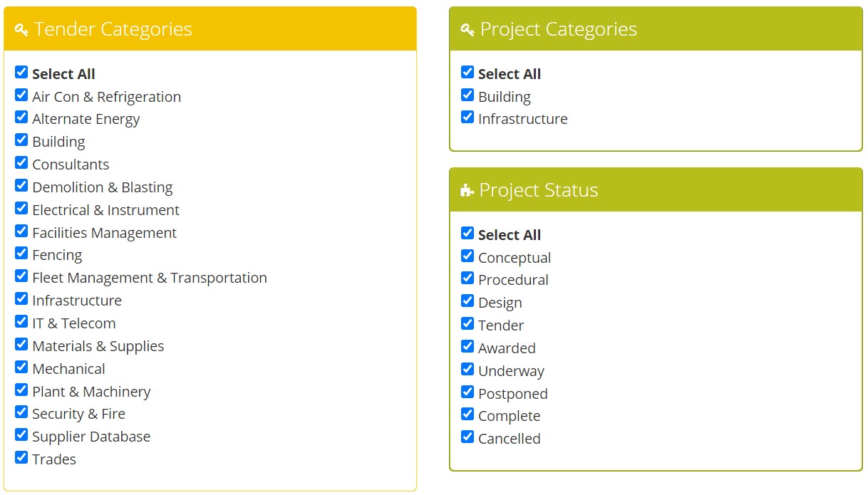868x495 pixels.
Task: Toggle Infrastructure checkbox in Project Categories
Action: point(467,117)
